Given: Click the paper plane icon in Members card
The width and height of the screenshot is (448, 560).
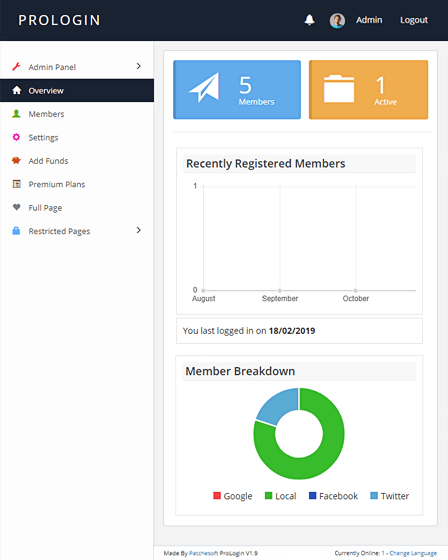Looking at the screenshot, I should (204, 88).
